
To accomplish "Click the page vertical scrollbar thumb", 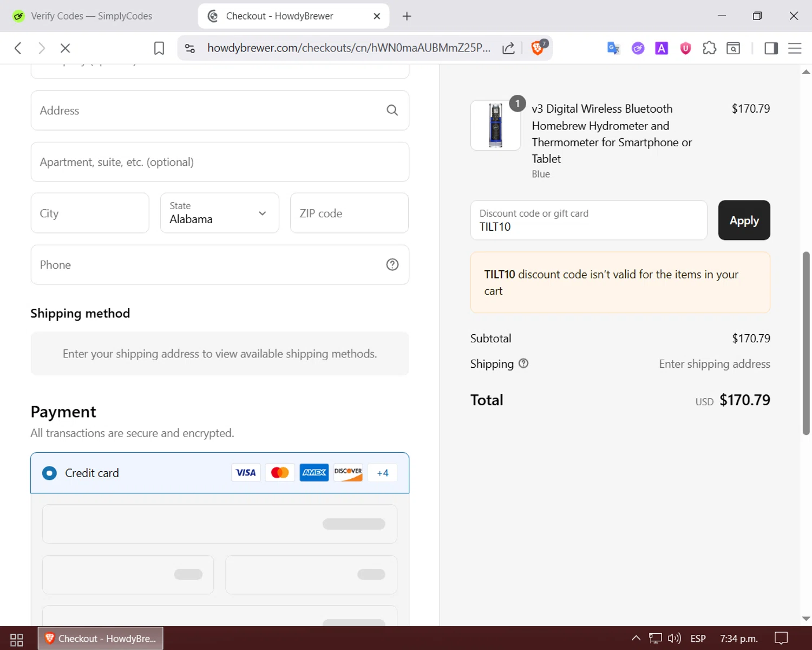I will [x=806, y=343].
